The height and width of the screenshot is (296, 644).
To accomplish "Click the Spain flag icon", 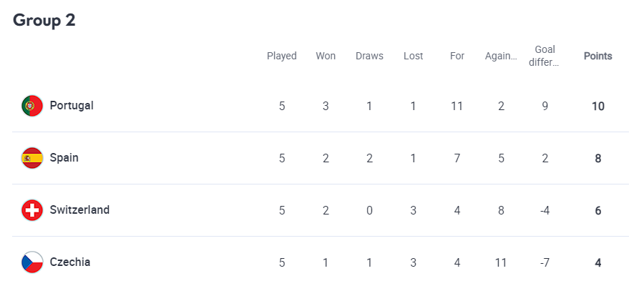I will (x=32, y=158).
